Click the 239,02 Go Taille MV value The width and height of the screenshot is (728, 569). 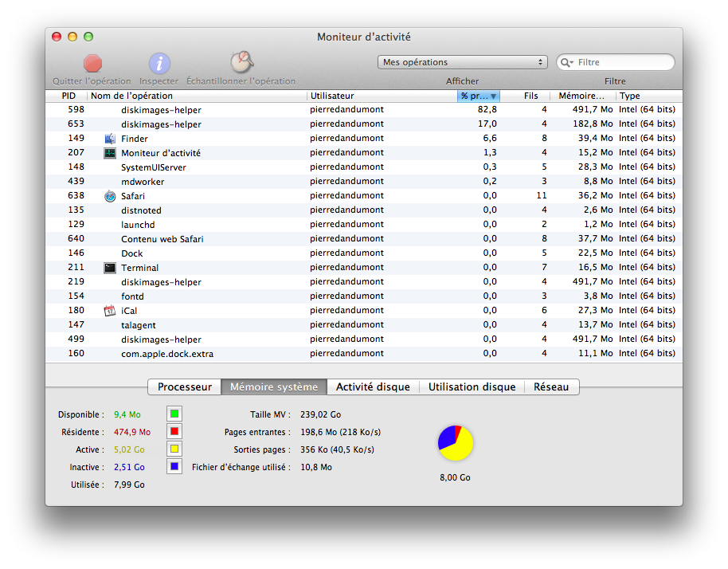point(320,414)
